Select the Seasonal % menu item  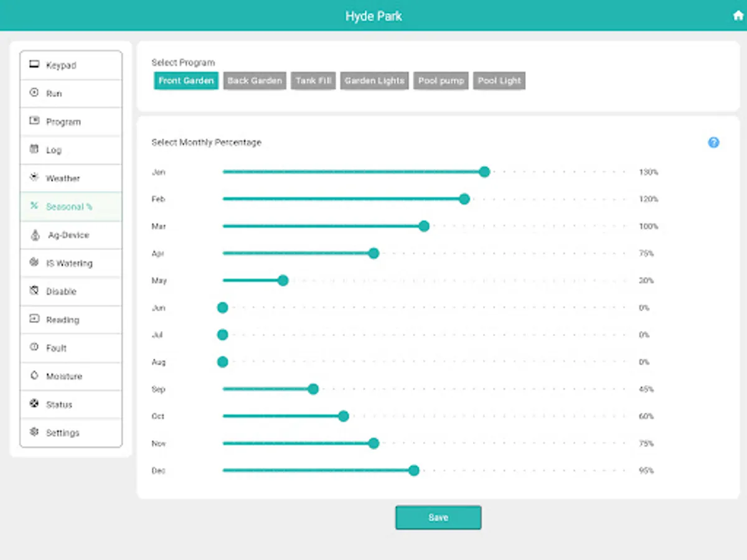coord(68,207)
